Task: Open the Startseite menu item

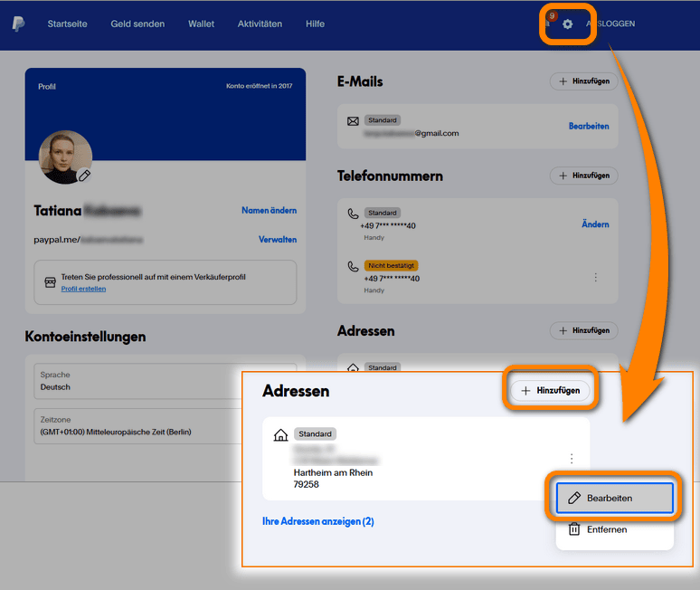Action: (x=68, y=24)
